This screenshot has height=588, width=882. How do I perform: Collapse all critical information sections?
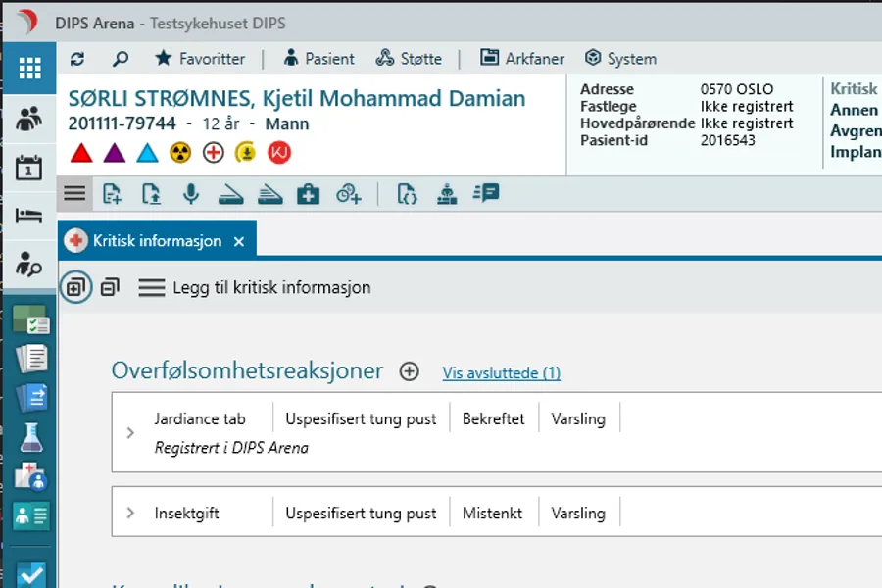coord(110,288)
